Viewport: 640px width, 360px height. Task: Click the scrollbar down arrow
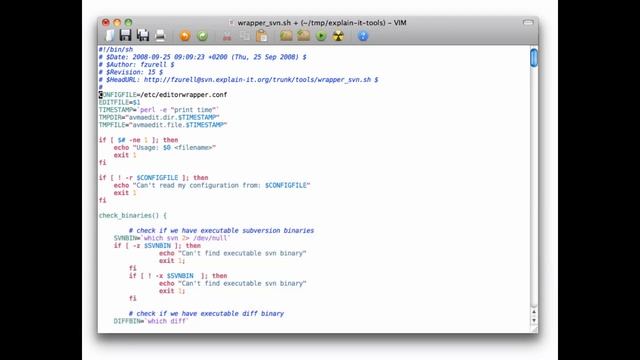point(533,320)
